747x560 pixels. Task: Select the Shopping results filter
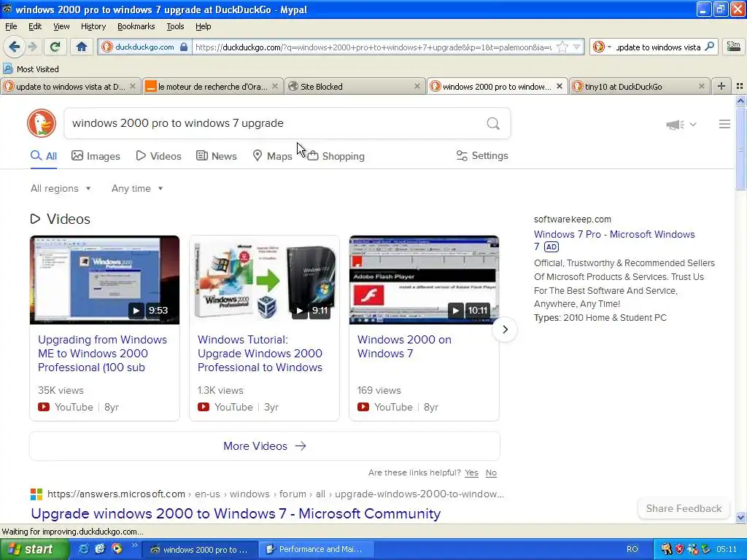[x=336, y=156]
